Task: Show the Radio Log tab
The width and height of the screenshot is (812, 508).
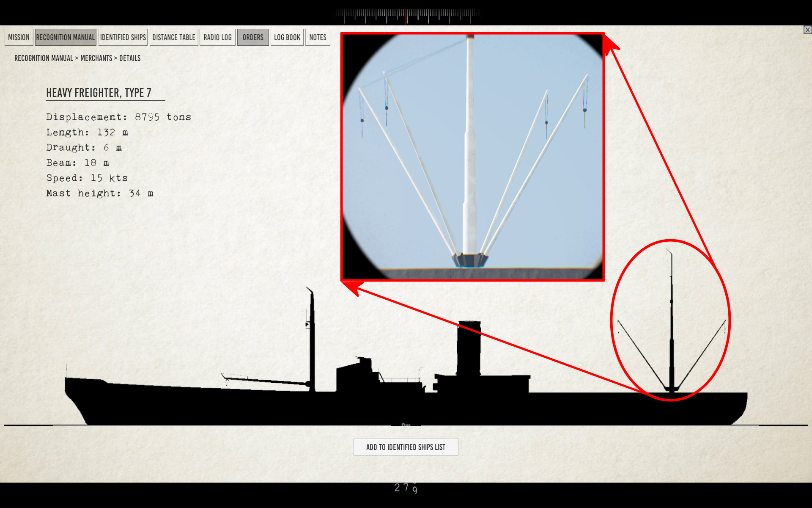Action: coord(217,37)
